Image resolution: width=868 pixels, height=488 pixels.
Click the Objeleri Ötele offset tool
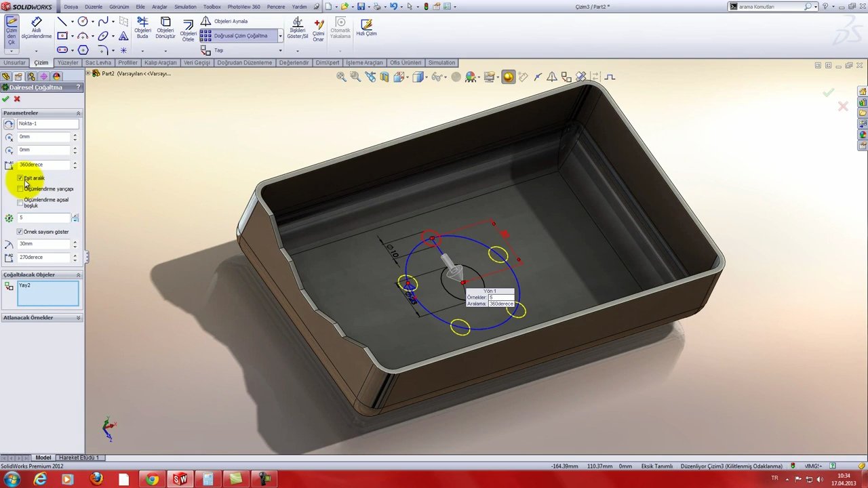click(x=188, y=30)
